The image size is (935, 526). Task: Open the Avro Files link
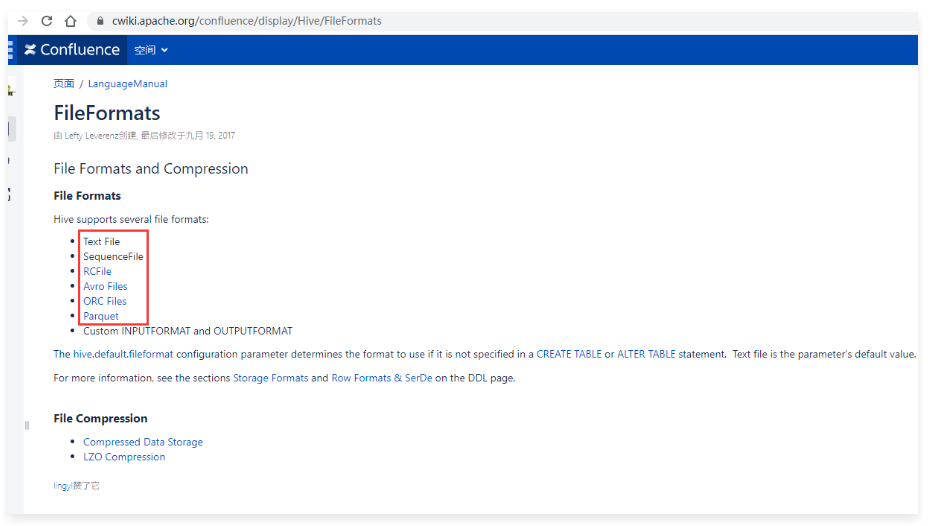pyautogui.click(x=105, y=286)
